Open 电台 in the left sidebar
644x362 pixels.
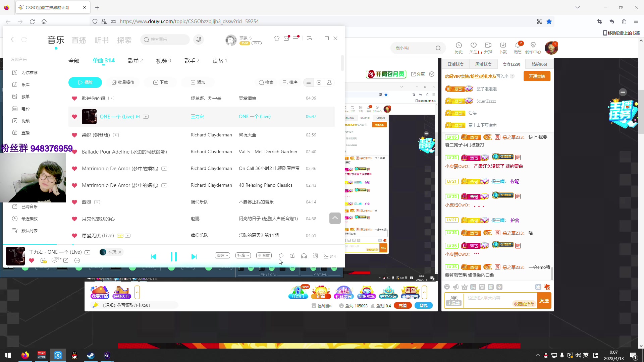point(25,109)
